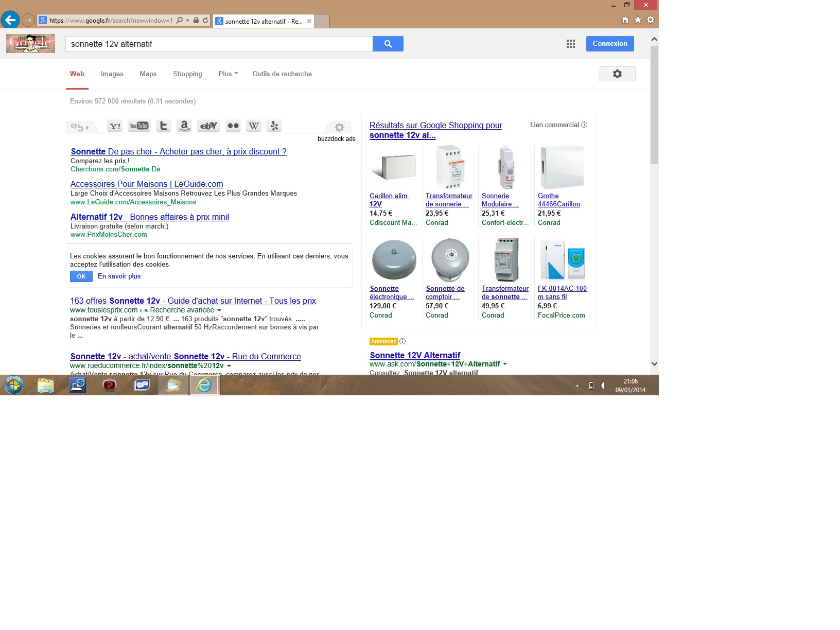Expand the arrow beside touslesprix.com Recherche avancée
This screenshot has width=840, height=630.
point(219,310)
